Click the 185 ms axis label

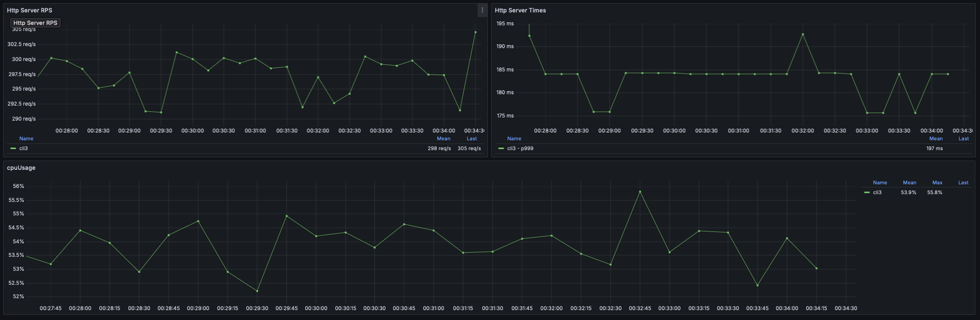(505, 70)
